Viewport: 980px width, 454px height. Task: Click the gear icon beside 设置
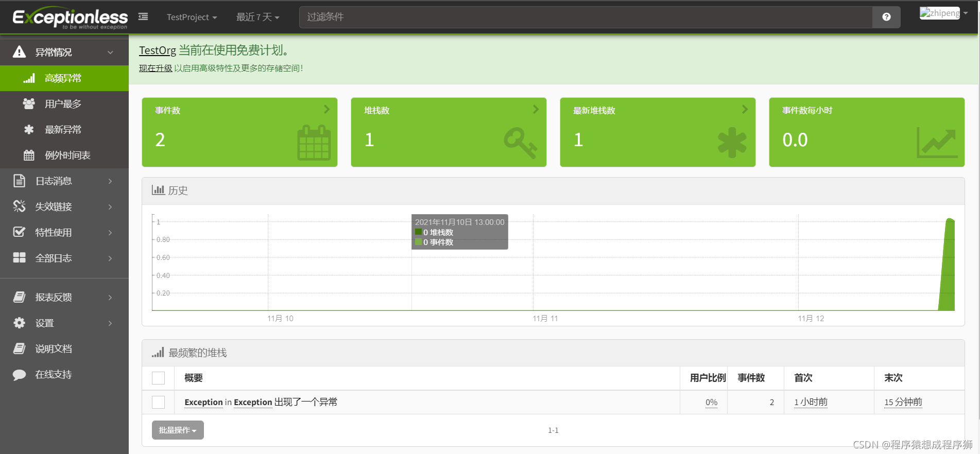click(19, 323)
